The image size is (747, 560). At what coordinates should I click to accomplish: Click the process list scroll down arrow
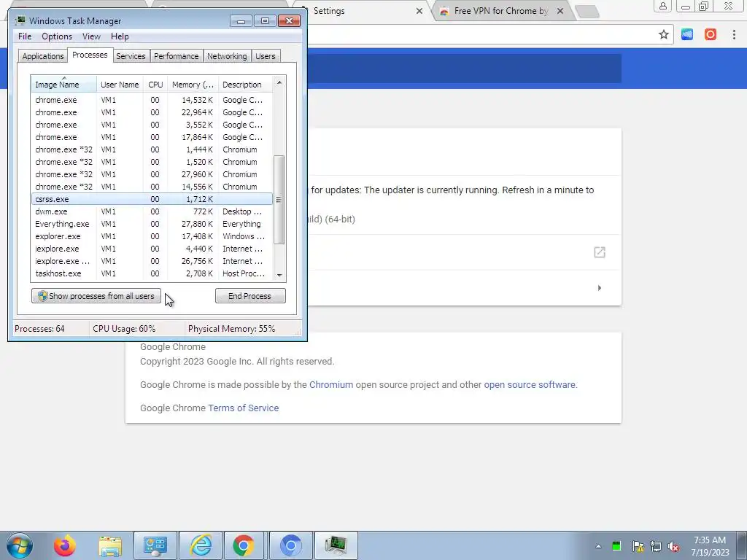tap(279, 275)
